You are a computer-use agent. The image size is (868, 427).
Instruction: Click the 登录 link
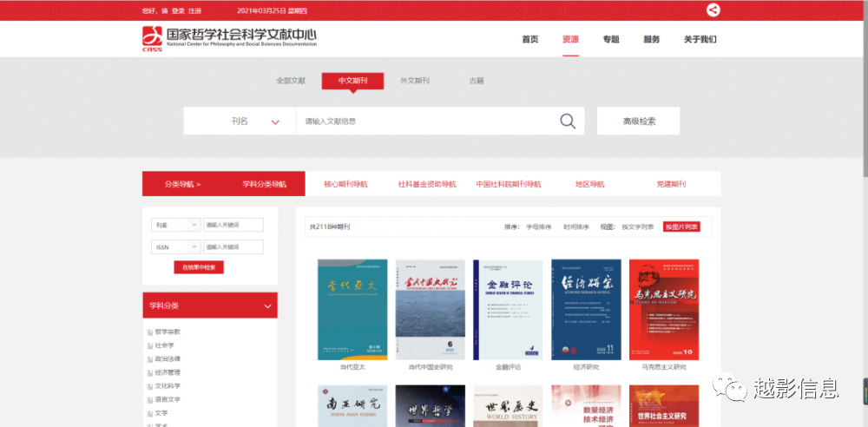[x=178, y=10]
